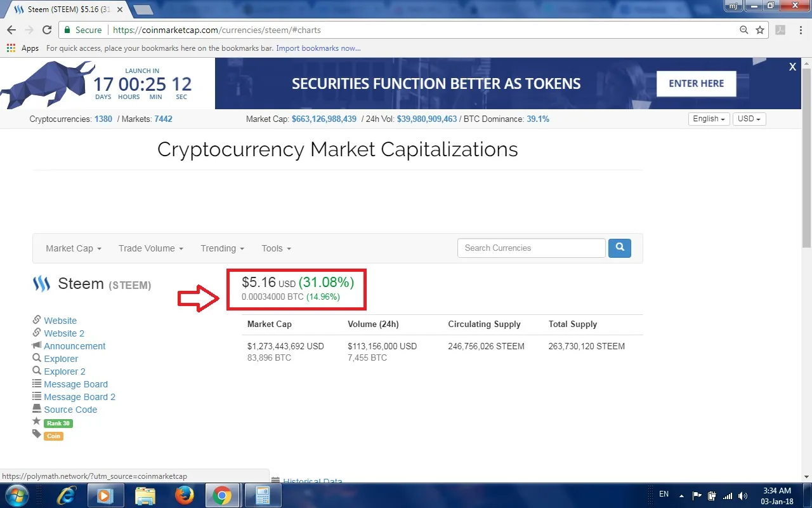
Task: Show hidden tray icons arrow
Action: tap(681, 496)
